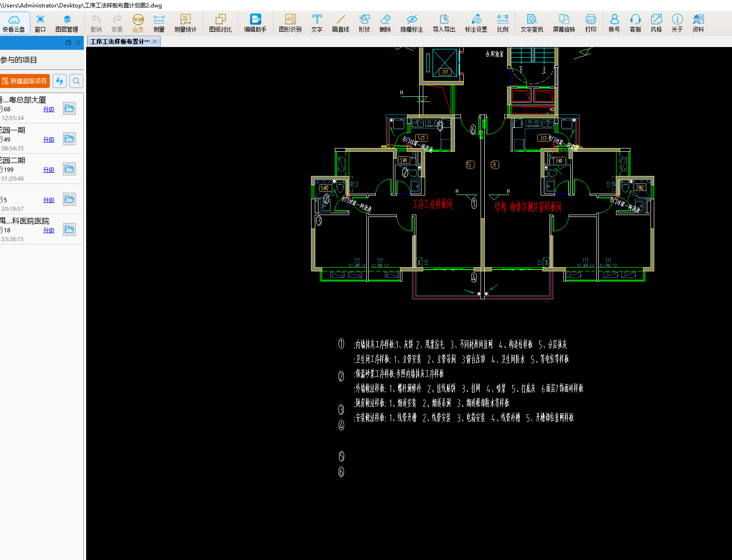Click legend line 内墙抹灰工序样板

(461, 344)
